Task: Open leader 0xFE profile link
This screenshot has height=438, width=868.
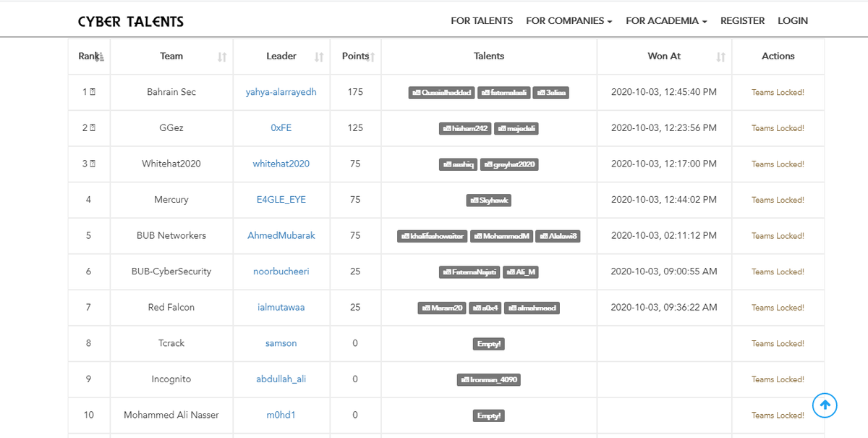Action: pyautogui.click(x=281, y=128)
